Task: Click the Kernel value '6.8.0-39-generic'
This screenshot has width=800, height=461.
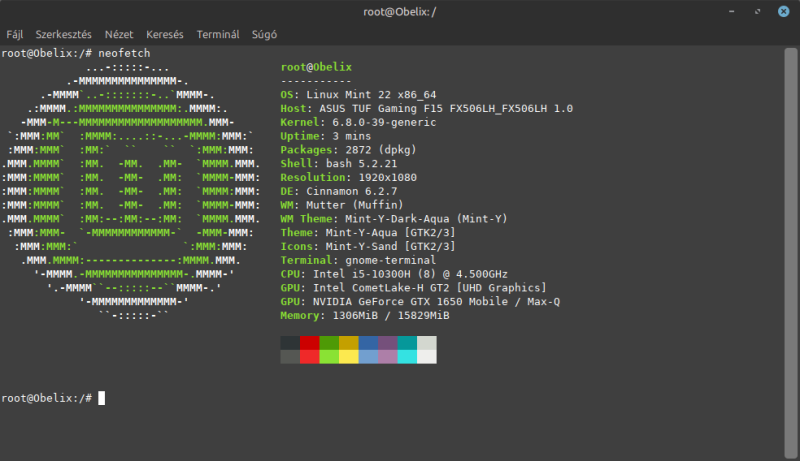Action: tap(384, 122)
